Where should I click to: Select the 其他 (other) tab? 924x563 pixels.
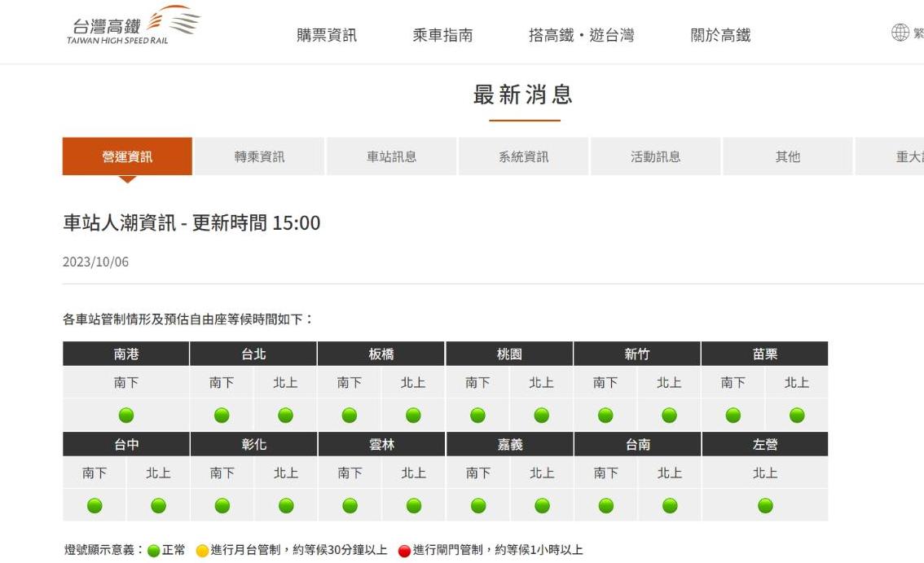click(x=787, y=156)
